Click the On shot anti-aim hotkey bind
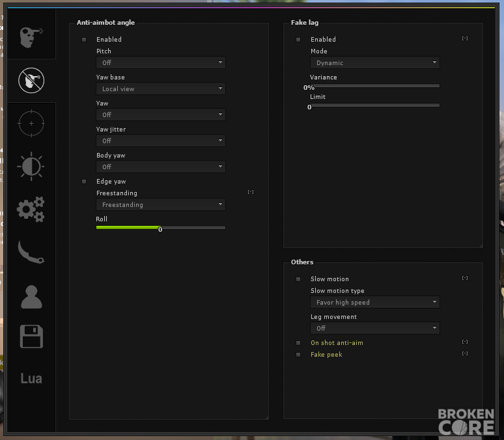The width and height of the screenshot is (504, 440). pyautogui.click(x=465, y=342)
